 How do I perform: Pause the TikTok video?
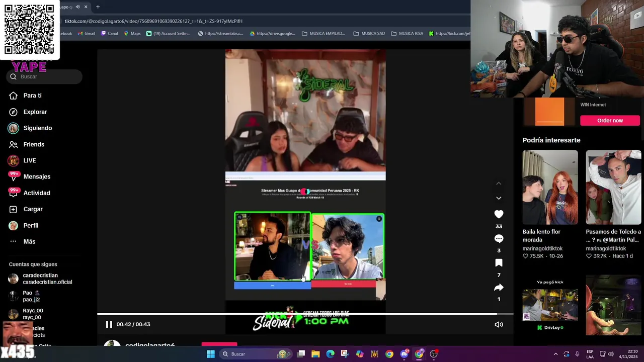click(109, 324)
